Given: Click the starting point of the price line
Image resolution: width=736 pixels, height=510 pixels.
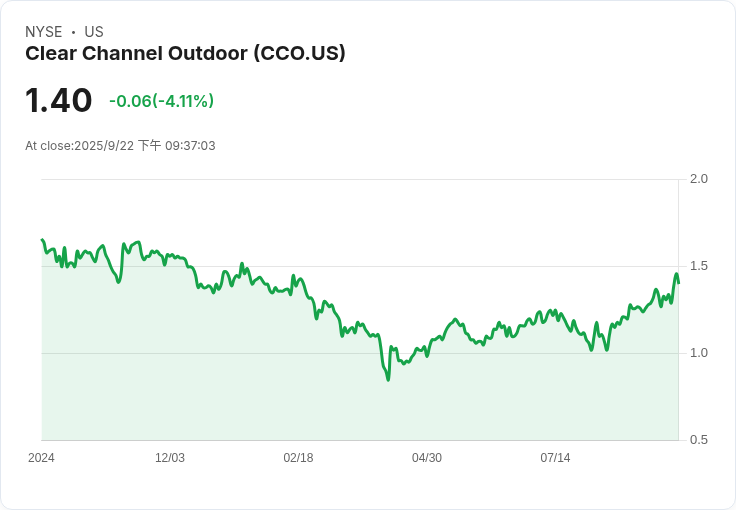Looking at the screenshot, I should pyautogui.click(x=42, y=240).
